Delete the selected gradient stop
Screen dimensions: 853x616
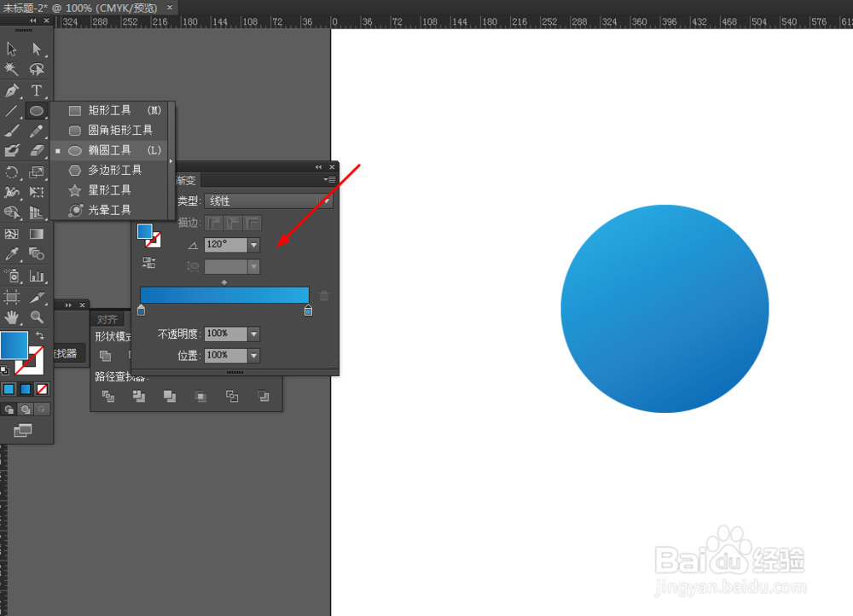coord(324,295)
